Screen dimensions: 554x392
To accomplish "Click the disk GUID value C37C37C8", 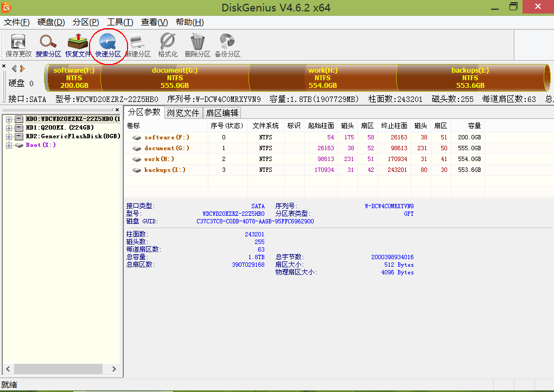I will pyautogui.click(x=255, y=221).
